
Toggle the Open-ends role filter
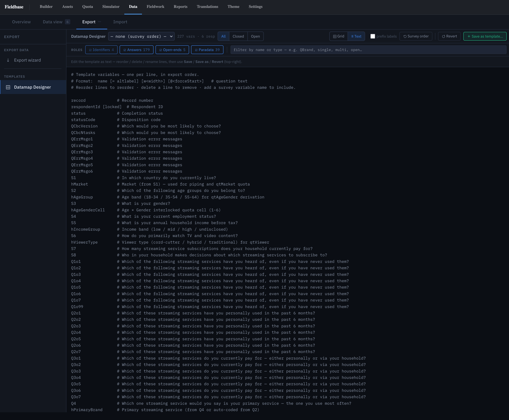coord(172,50)
